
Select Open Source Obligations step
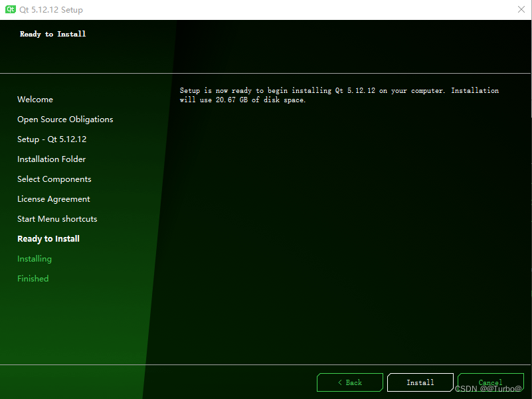[65, 120]
